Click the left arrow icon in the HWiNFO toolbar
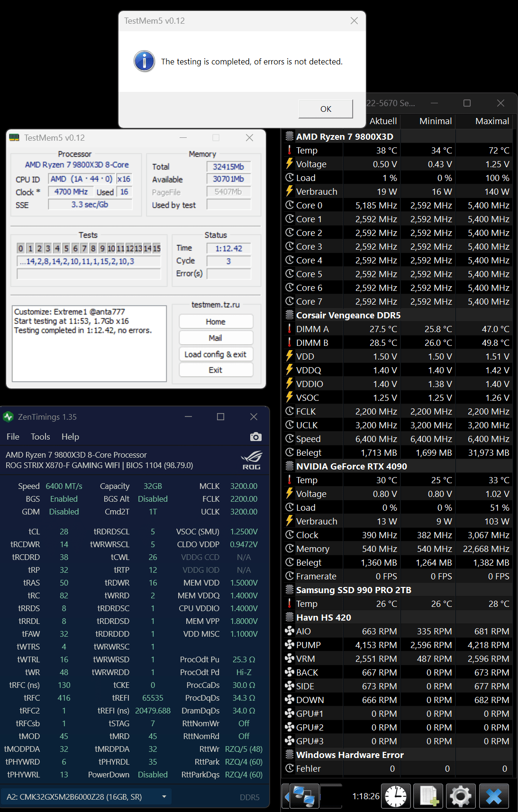This screenshot has height=812, width=518. pos(286,796)
